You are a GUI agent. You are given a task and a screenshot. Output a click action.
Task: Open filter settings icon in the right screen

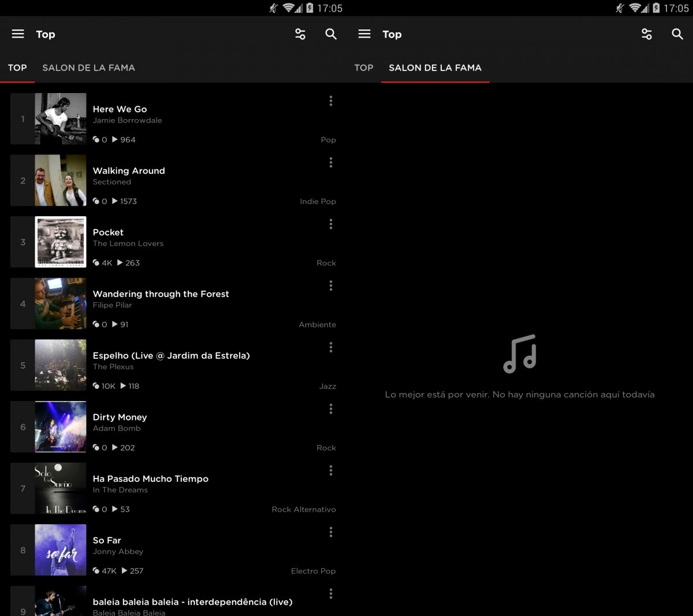pos(647,34)
